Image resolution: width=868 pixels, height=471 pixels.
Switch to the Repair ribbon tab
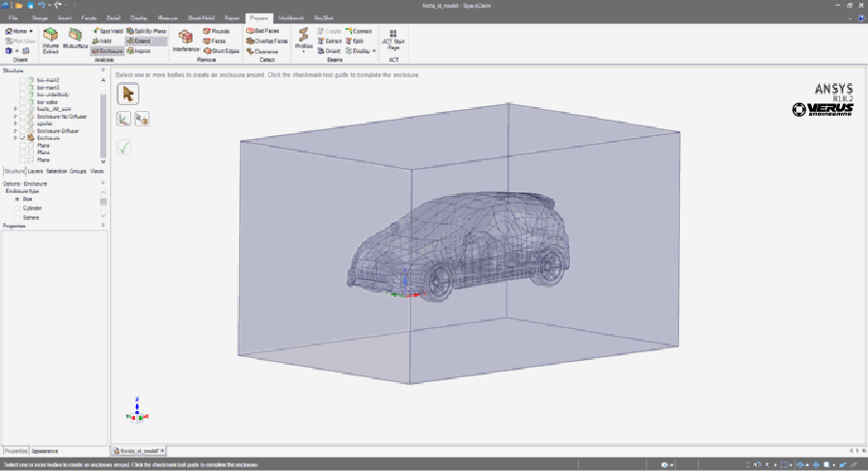point(231,18)
